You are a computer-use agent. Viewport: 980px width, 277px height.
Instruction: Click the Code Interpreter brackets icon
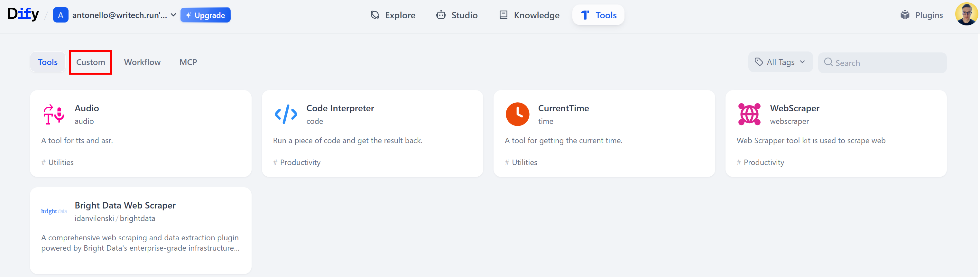pyautogui.click(x=286, y=114)
